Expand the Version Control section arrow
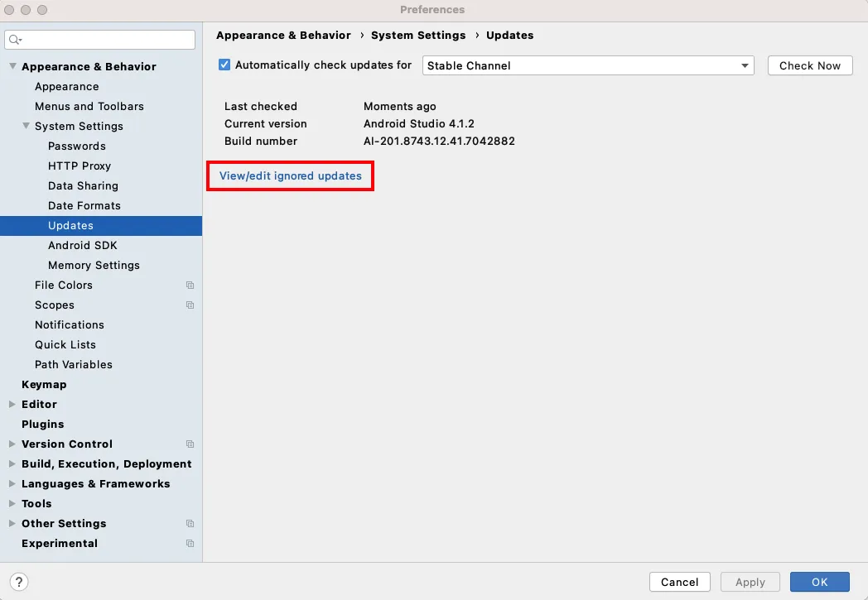 pyautogui.click(x=12, y=444)
